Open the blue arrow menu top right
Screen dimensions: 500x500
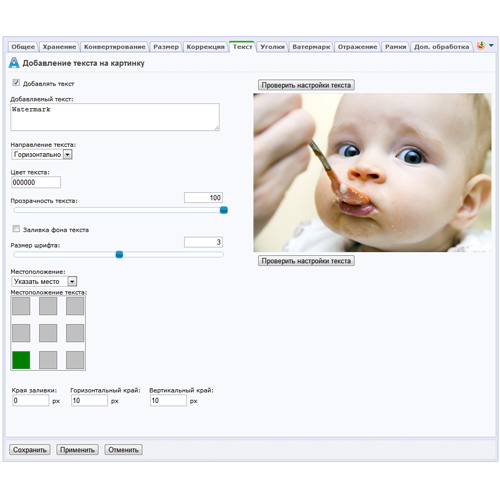[x=491, y=45]
